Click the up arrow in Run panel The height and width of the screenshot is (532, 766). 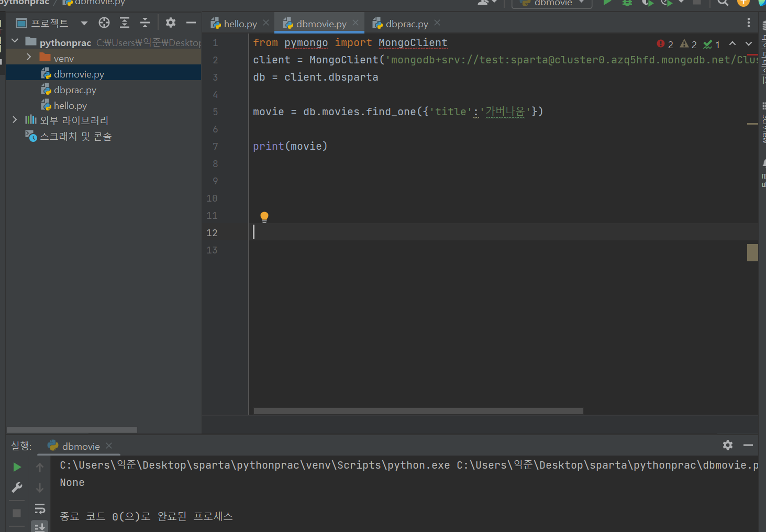40,467
